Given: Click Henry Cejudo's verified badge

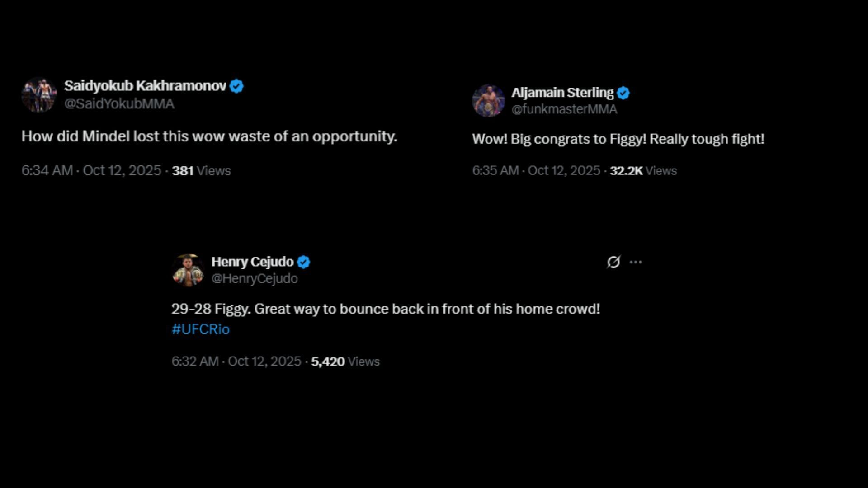Looking at the screenshot, I should (x=303, y=262).
